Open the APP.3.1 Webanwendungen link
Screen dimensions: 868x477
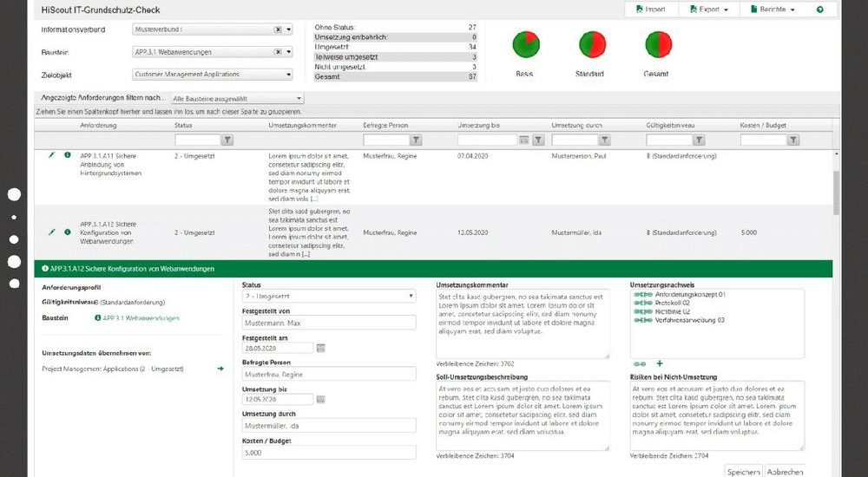[141, 318]
